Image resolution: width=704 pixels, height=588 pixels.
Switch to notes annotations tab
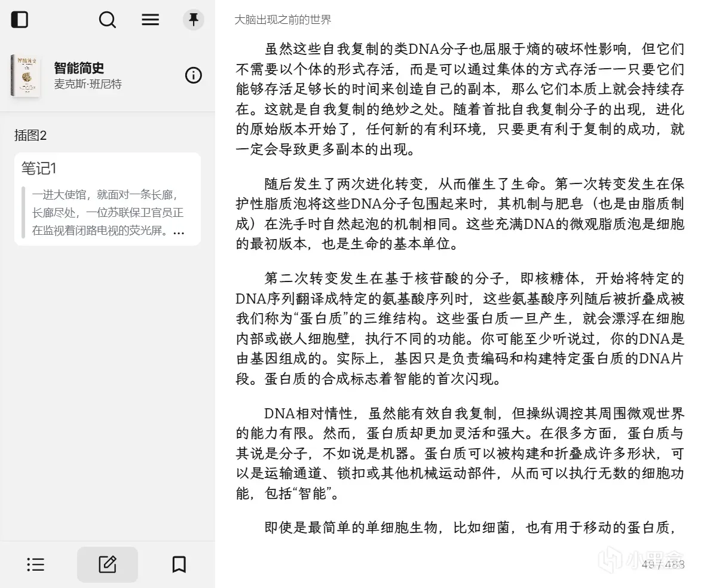tap(108, 564)
